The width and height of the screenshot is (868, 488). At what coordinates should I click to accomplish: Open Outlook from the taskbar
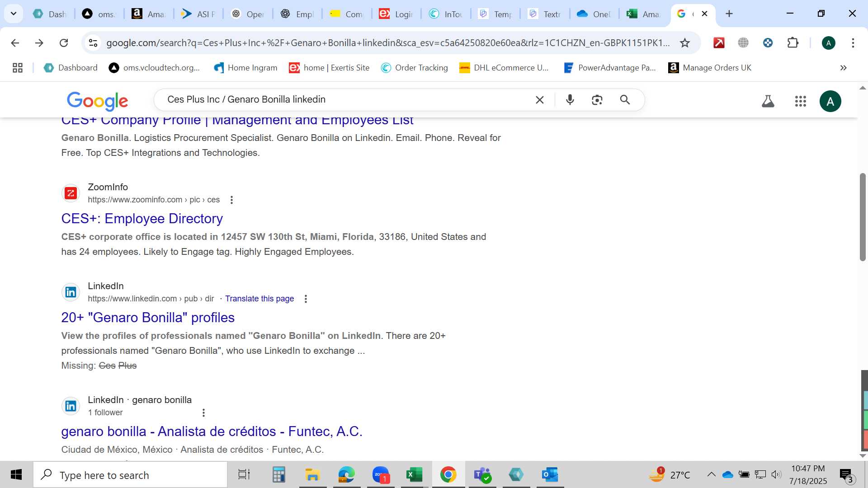[550, 475]
